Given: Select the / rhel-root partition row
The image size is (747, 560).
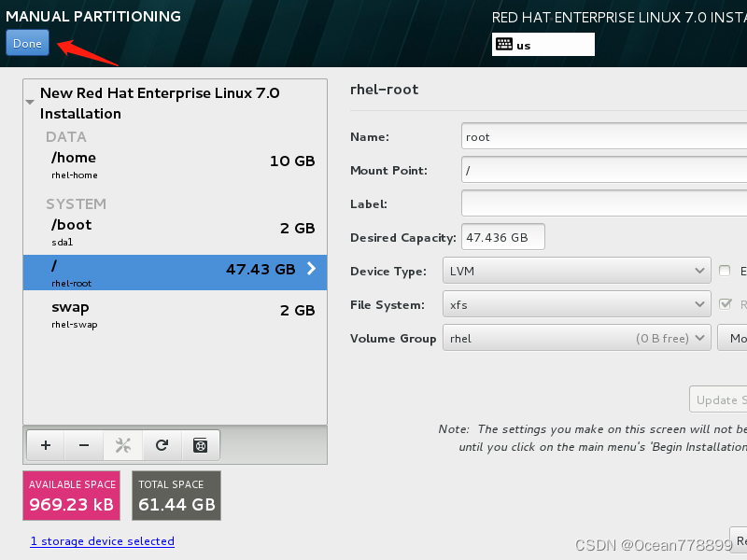Looking at the screenshot, I should point(176,273).
